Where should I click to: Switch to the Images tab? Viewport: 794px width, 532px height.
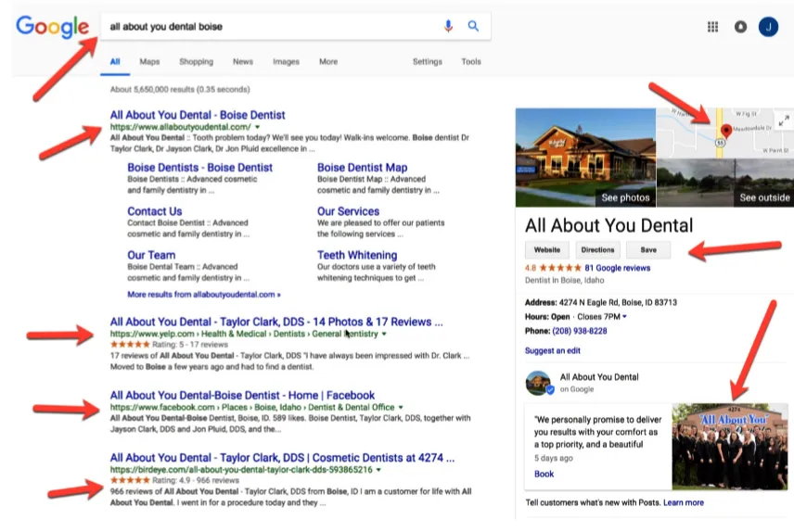pyautogui.click(x=286, y=62)
